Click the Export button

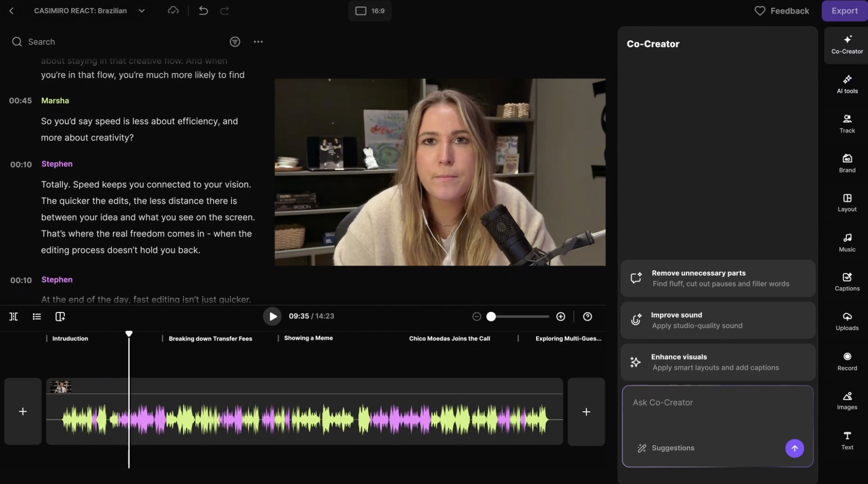tap(844, 11)
